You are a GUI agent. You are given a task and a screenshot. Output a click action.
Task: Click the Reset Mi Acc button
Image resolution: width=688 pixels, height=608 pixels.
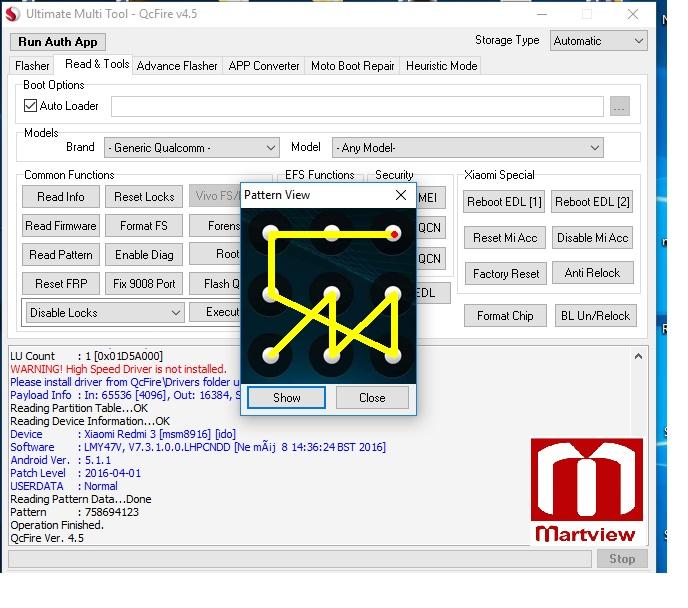pyautogui.click(x=505, y=238)
